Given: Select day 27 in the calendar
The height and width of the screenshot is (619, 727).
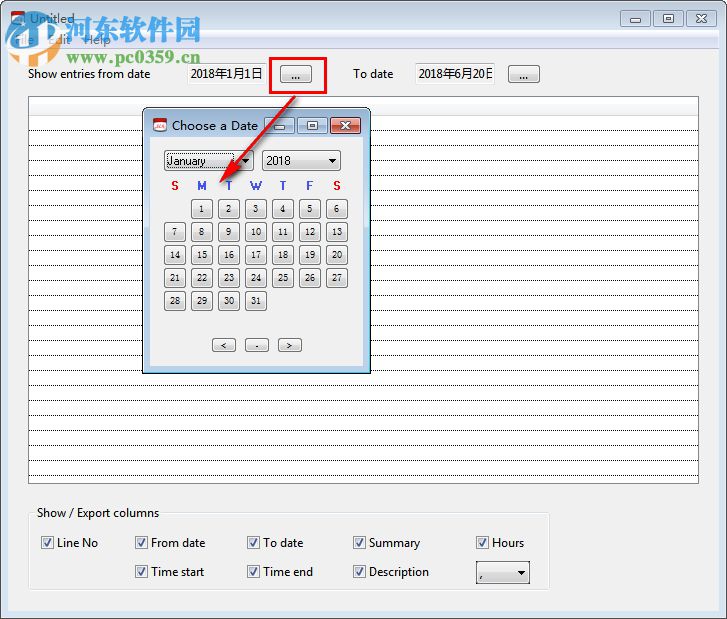Looking at the screenshot, I should (x=337, y=278).
